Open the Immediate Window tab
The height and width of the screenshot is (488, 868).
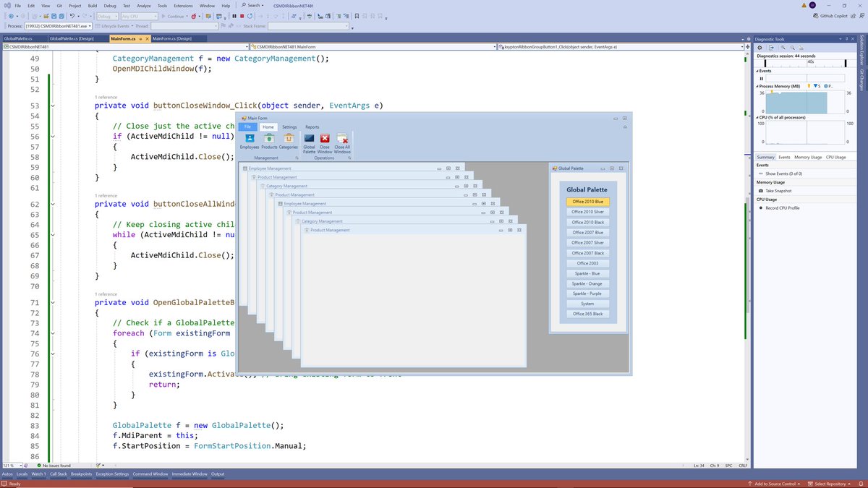coord(190,474)
